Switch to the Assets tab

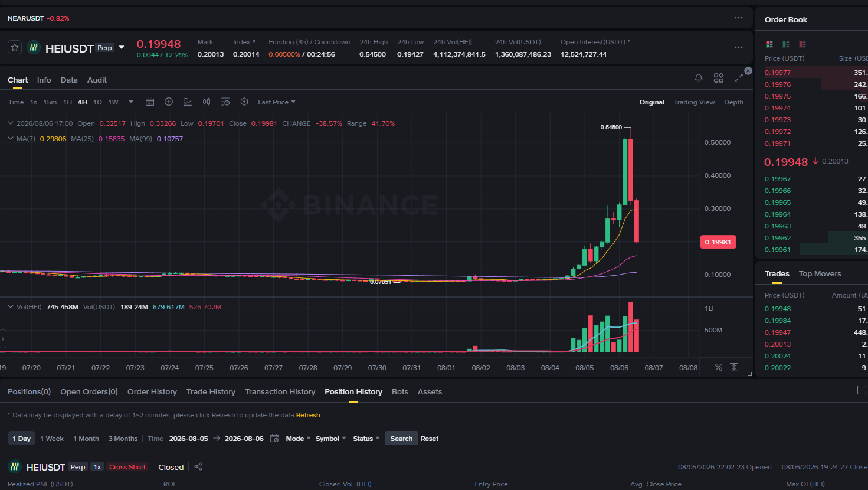430,391
